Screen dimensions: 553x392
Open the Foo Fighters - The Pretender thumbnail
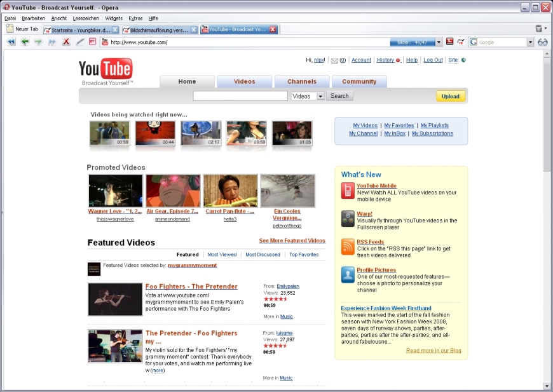click(115, 299)
